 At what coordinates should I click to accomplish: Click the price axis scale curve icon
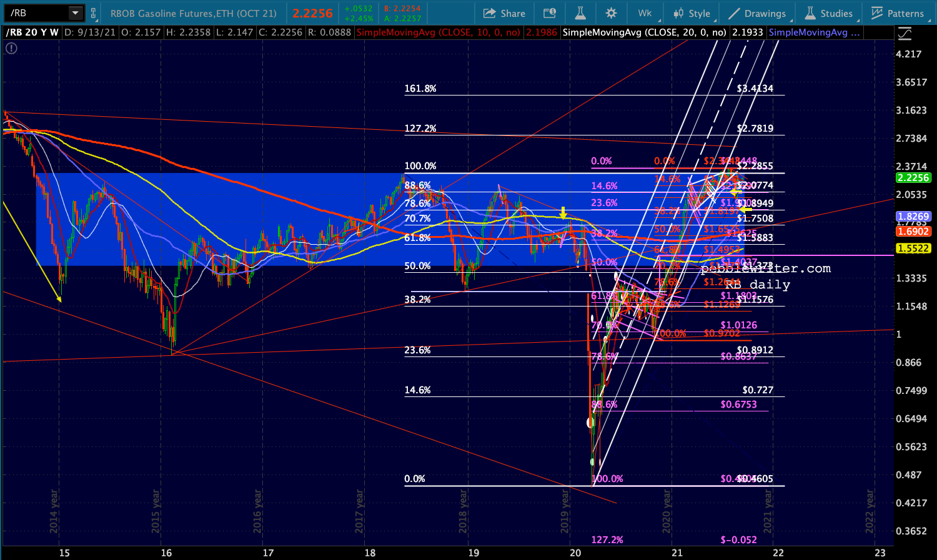[904, 33]
